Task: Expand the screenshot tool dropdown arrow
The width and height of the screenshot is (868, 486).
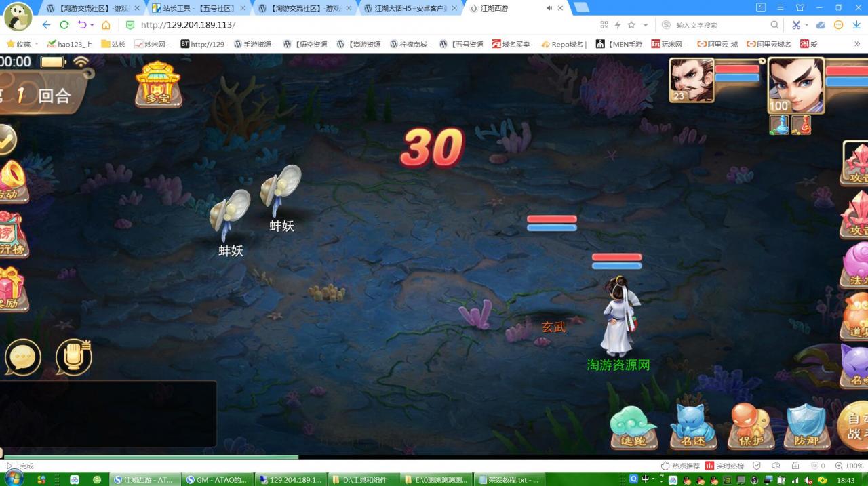Action: 806,25
